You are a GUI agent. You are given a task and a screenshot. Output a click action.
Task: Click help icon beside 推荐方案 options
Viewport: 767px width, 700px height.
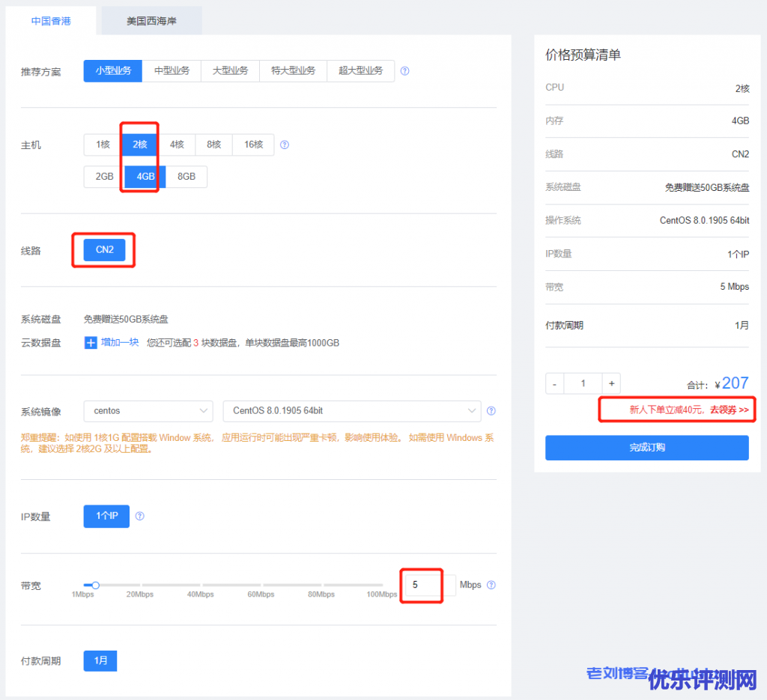(x=404, y=72)
